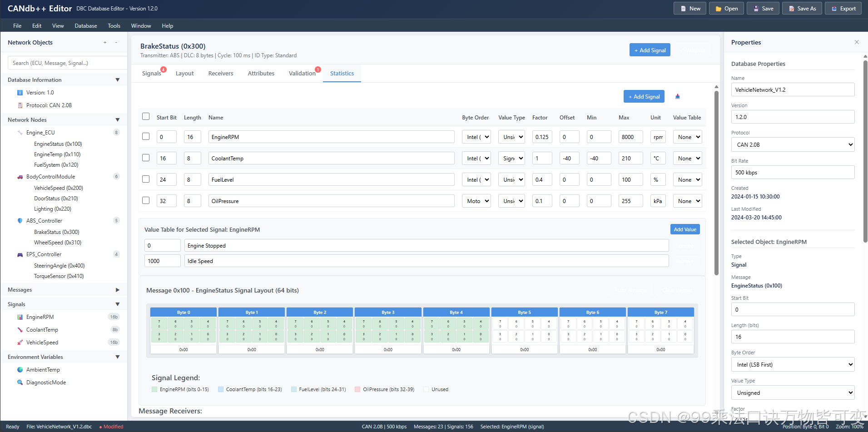This screenshot has width=868, height=432.
Task: Switch to the Receivers tab
Action: coord(221,74)
